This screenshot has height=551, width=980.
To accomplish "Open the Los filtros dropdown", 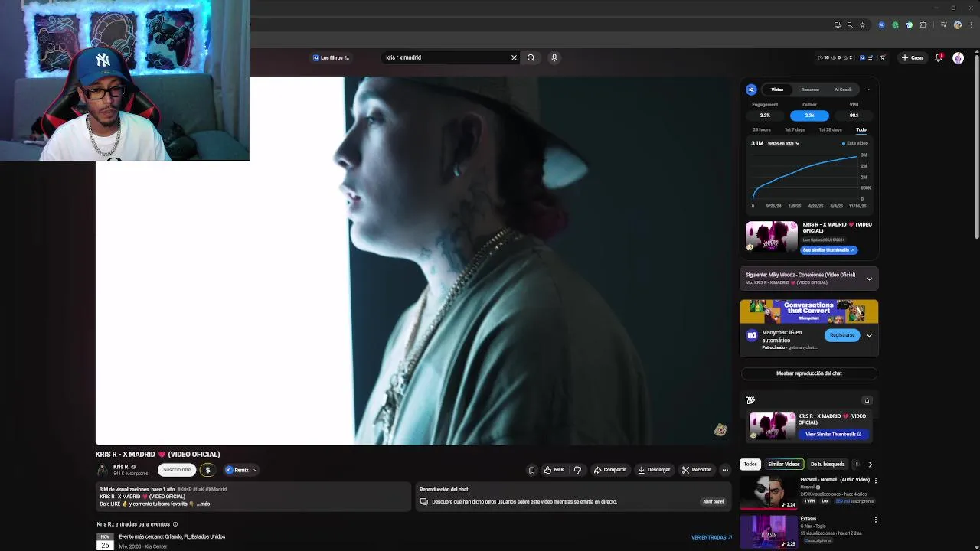I will 331,57.
